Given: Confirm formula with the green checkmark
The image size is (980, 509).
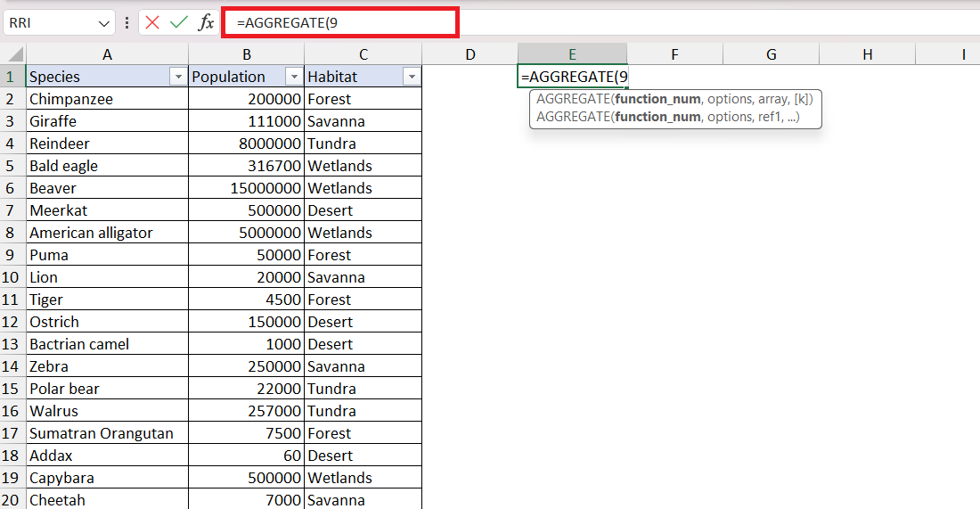Looking at the screenshot, I should (179, 22).
